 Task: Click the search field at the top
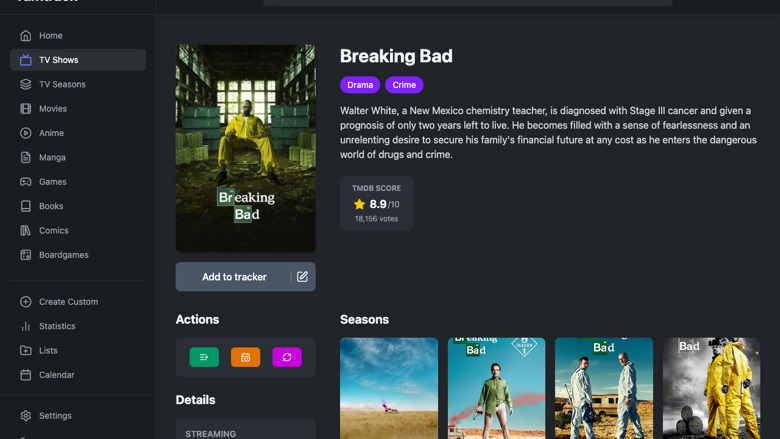point(468,2)
